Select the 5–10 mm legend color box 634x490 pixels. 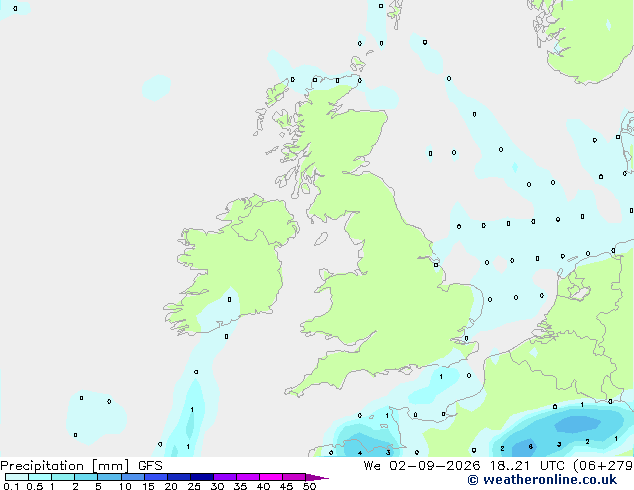pyautogui.click(x=109, y=477)
